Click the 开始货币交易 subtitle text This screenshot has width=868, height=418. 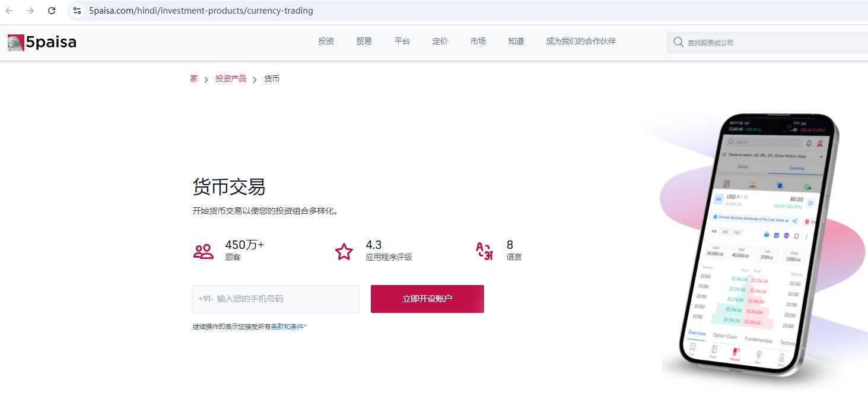265,211
